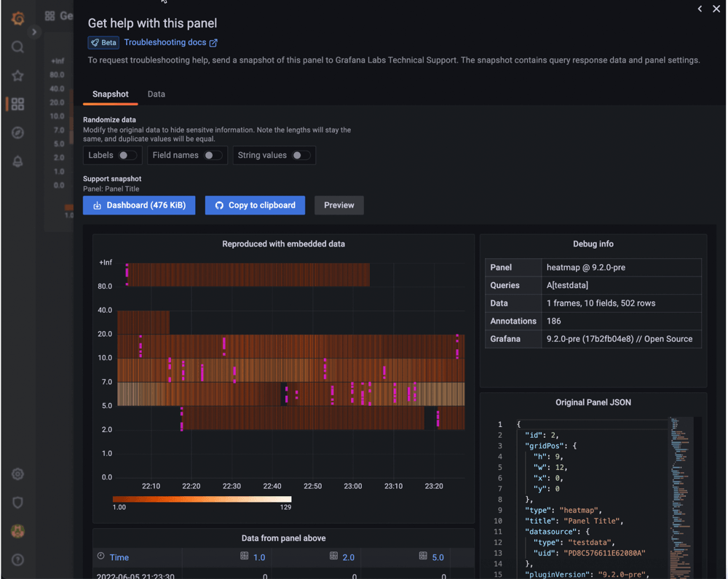
Task: Select the Snapshot tab
Action: [x=110, y=95]
